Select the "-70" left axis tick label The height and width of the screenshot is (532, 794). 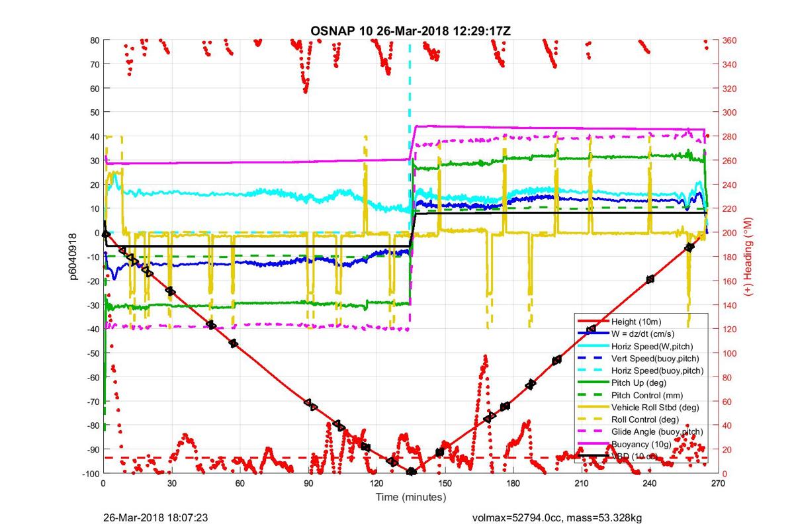point(92,401)
